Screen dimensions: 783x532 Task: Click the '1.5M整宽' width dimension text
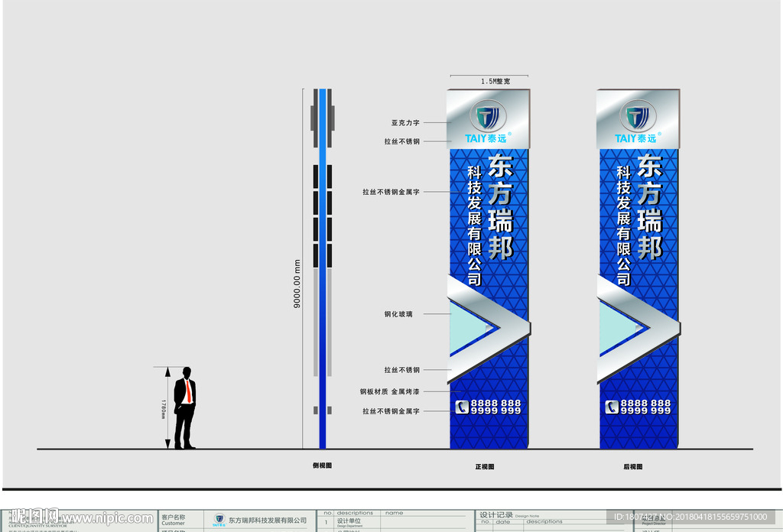(x=495, y=81)
